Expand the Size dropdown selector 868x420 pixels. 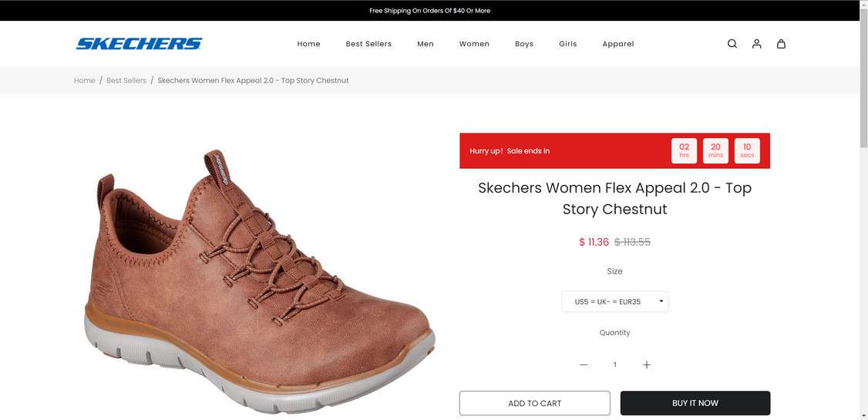(x=615, y=301)
